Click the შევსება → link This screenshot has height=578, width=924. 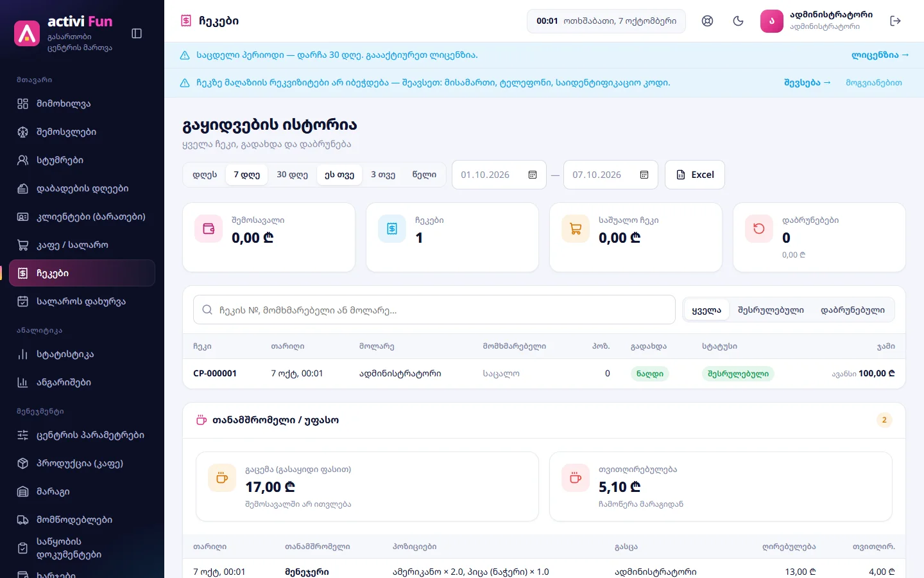[x=807, y=83]
